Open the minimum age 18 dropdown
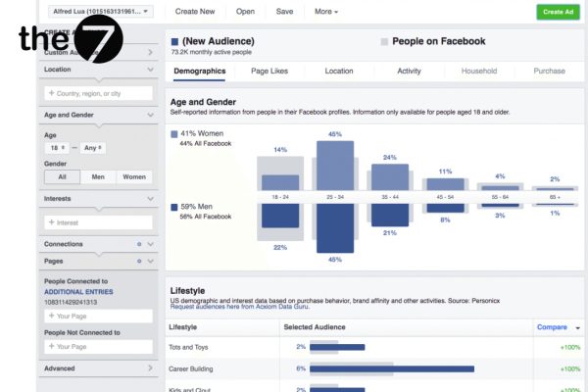 [x=57, y=148]
